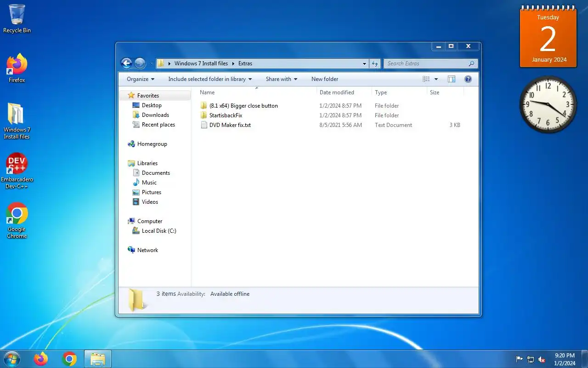Click the calendar desktop gadget
The image size is (588, 368).
click(x=548, y=37)
